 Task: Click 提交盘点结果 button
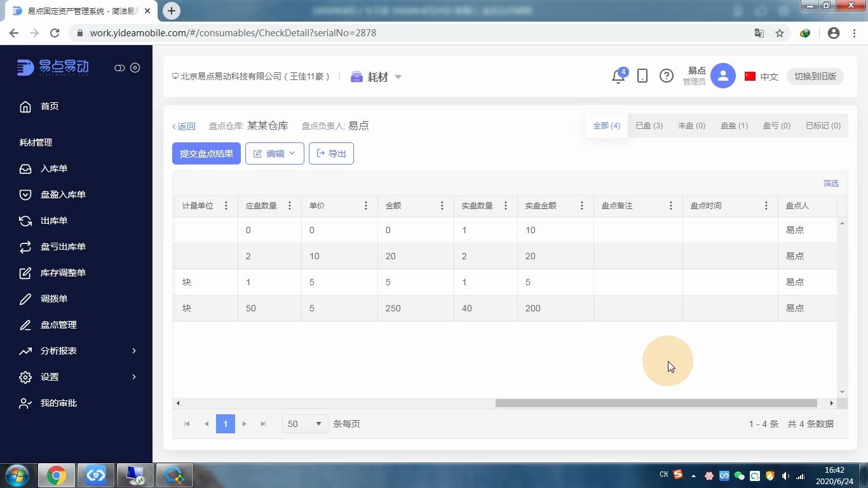[x=207, y=153]
